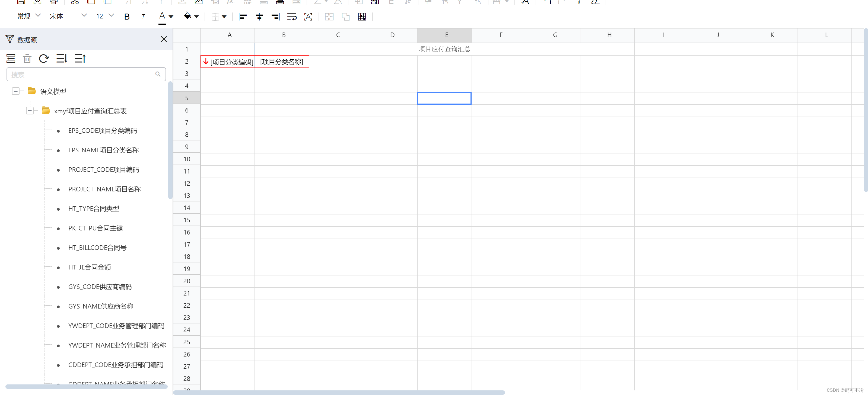Select column G header
This screenshot has width=868, height=395.
[555, 35]
